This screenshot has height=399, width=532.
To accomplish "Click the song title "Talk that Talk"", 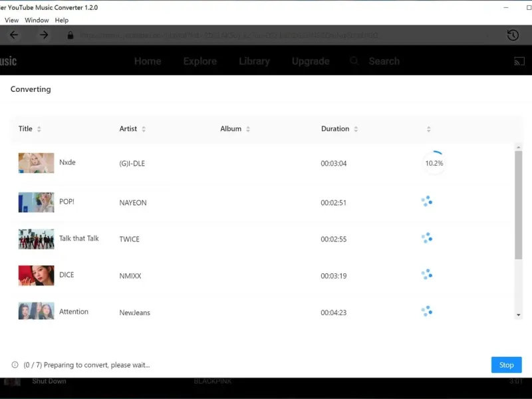I will pos(78,238).
